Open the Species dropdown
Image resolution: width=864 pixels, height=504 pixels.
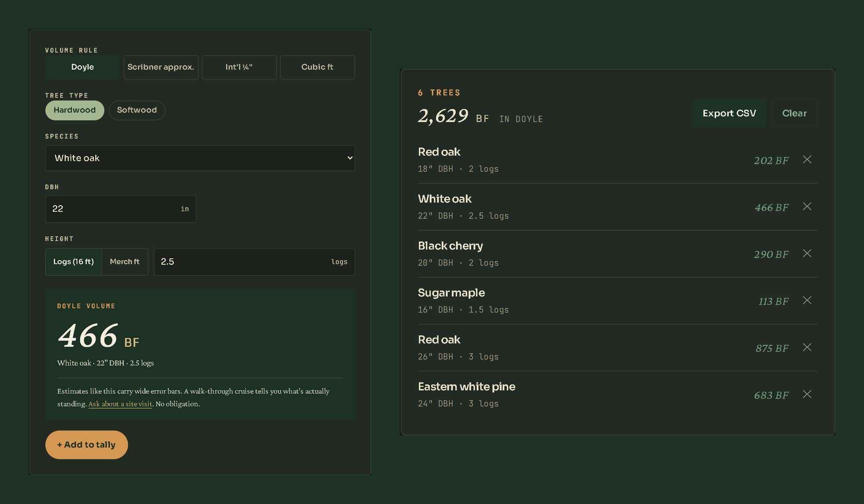pos(200,158)
